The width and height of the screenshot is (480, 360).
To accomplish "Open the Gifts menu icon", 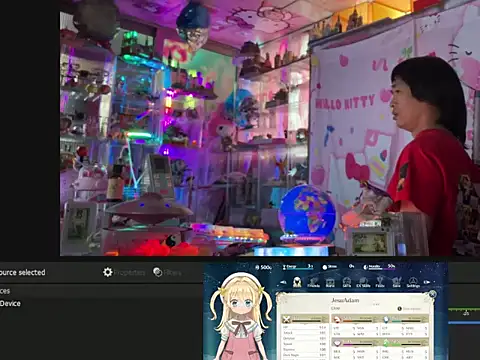I will 347,282.
